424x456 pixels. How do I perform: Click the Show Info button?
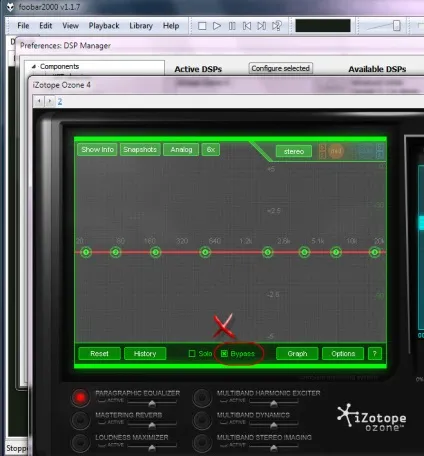(x=97, y=150)
